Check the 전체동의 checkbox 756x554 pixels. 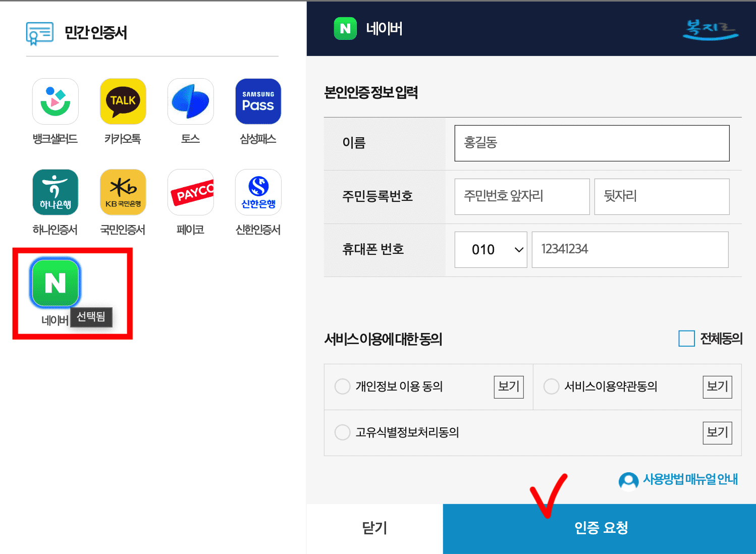686,339
